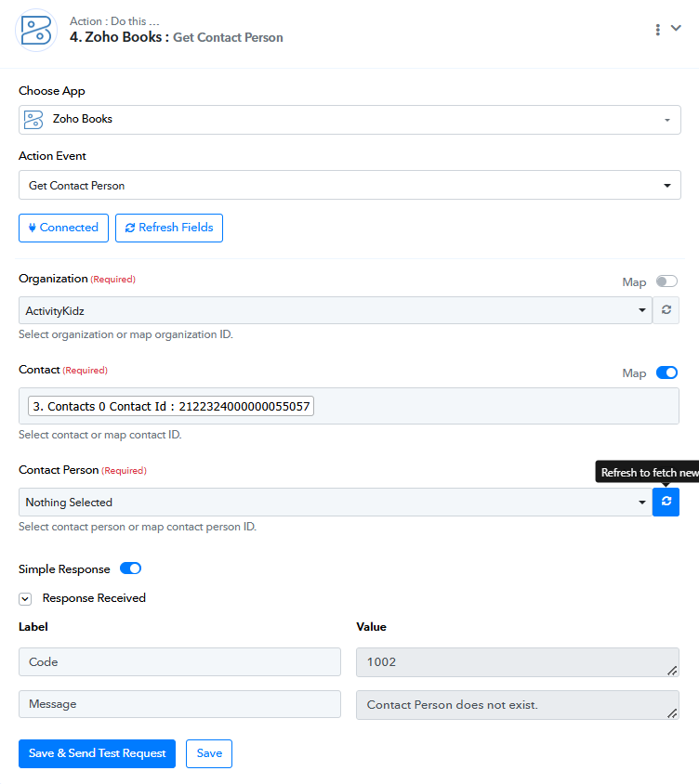Collapse the step 4 action panel chevron

click(676, 28)
